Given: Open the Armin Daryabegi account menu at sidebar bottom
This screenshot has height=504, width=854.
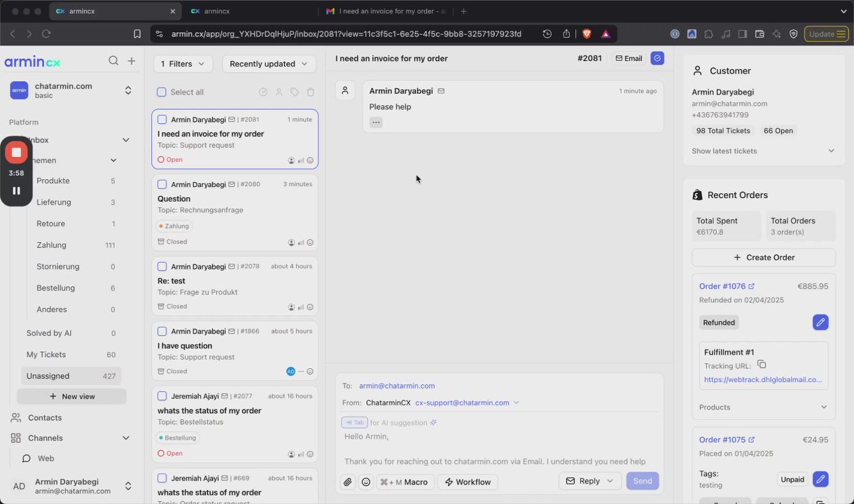Looking at the screenshot, I should [71, 486].
